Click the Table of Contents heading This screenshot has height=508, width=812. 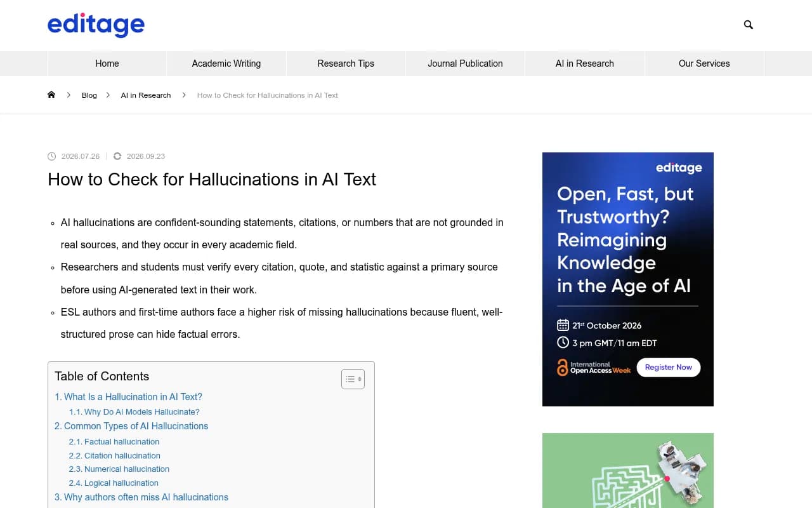(x=102, y=377)
